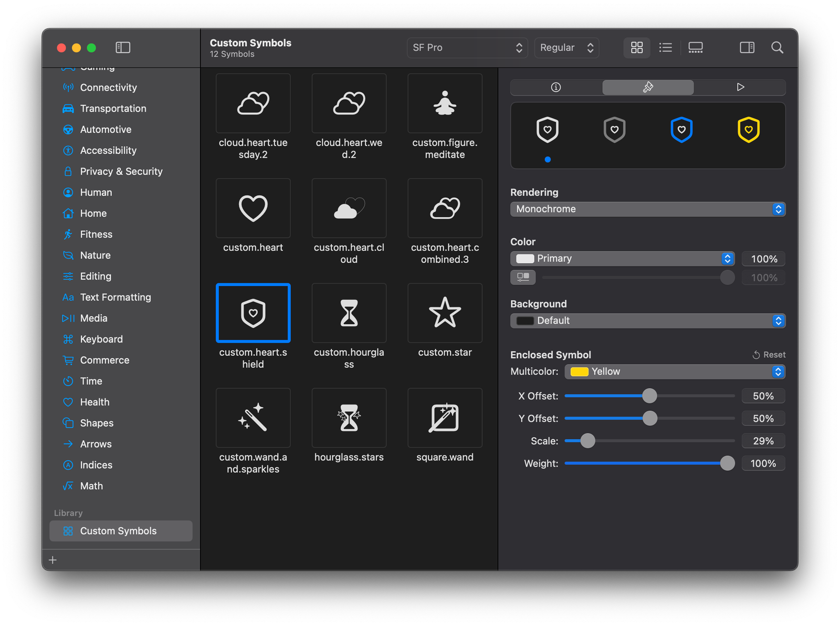Open the Multicolor Yellow dropdown
This screenshot has width=840, height=626.
tap(674, 372)
